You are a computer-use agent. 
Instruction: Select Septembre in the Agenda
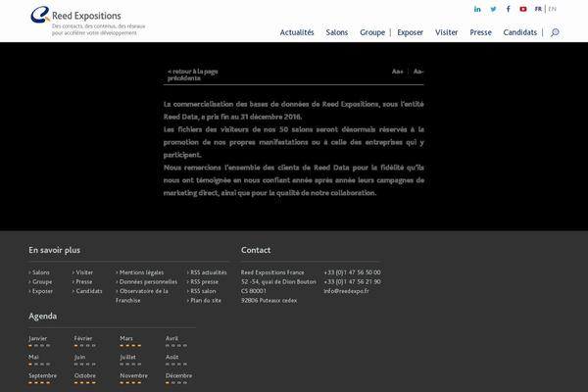pyautogui.click(x=42, y=378)
